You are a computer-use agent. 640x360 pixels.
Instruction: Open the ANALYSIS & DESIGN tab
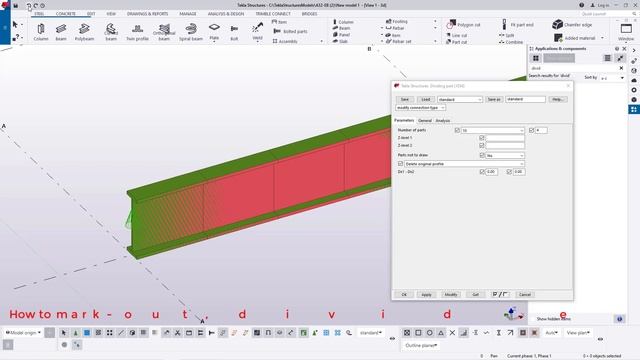coord(226,14)
